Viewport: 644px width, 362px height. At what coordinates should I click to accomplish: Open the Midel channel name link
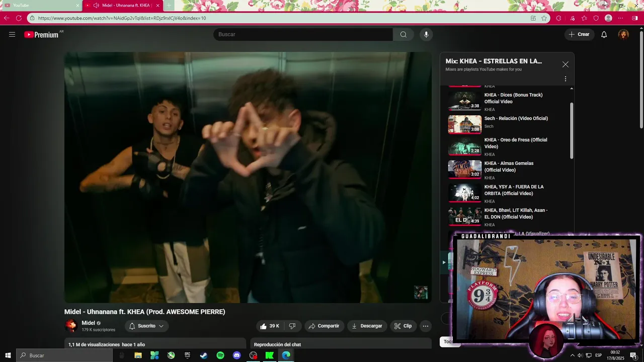(89, 323)
